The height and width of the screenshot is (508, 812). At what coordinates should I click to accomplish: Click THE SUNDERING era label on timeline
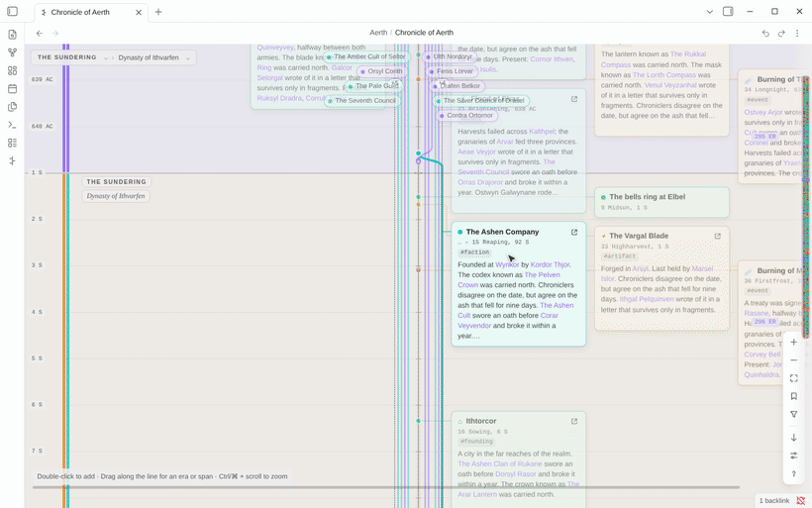pos(117,182)
